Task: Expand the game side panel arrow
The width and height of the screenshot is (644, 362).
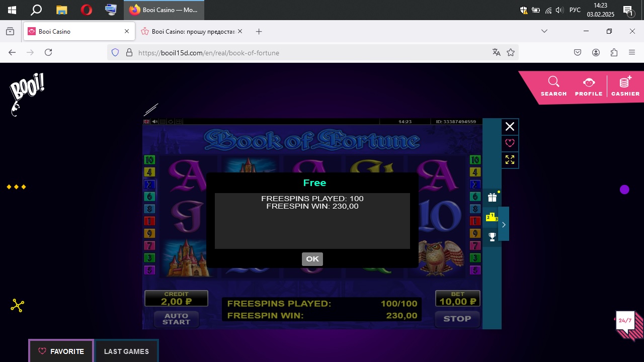Action: (504, 224)
